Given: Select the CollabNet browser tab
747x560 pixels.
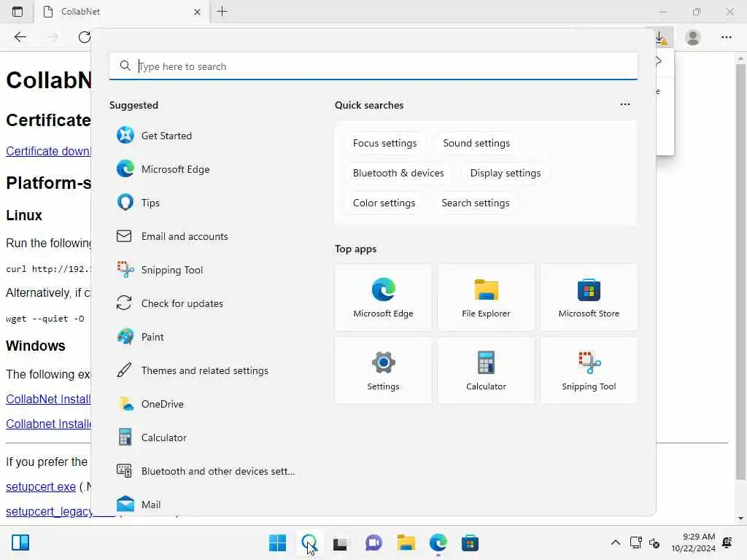Looking at the screenshot, I should (x=122, y=12).
